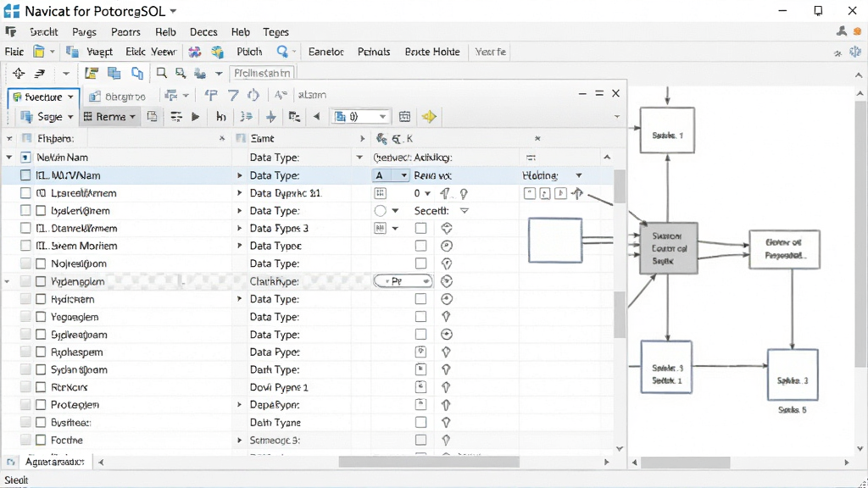The width and height of the screenshot is (868, 488).
Task: Open the Pagrs menu
Action: (84, 32)
